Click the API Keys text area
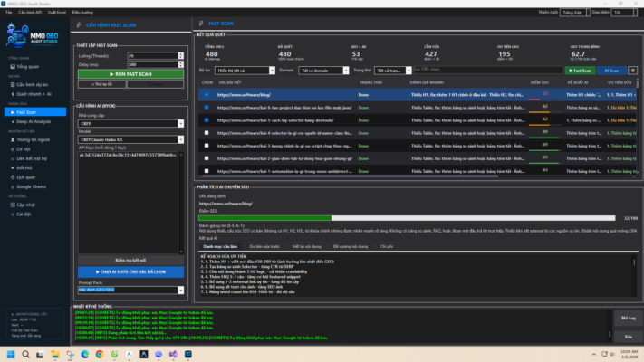This screenshot has height=362, width=644. [x=128, y=203]
